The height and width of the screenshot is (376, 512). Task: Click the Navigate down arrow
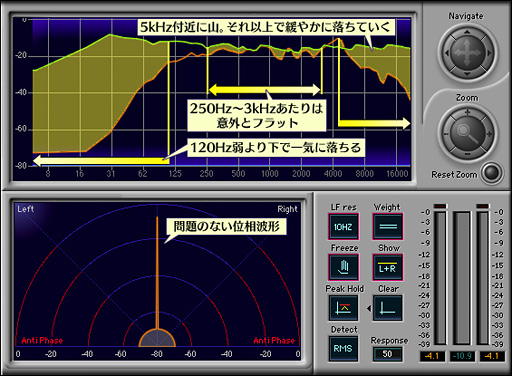(x=467, y=74)
